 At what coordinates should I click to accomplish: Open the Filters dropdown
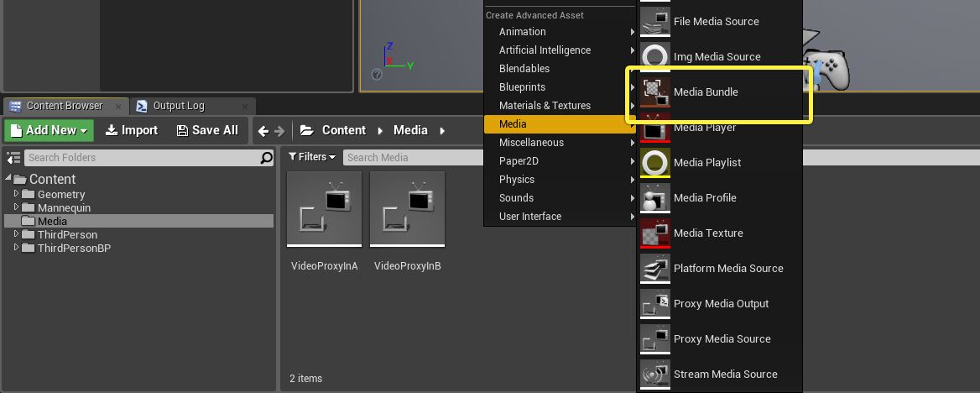click(x=312, y=157)
